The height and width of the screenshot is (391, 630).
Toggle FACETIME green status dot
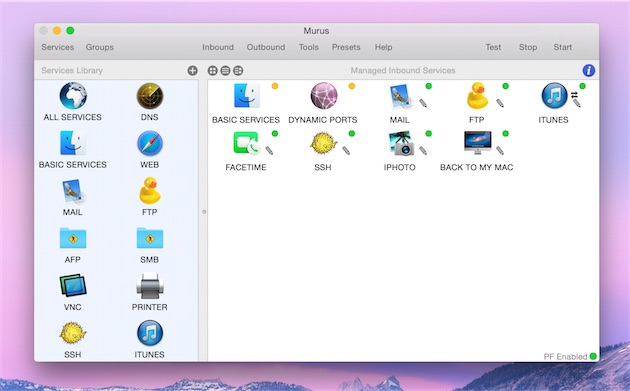tap(275, 133)
